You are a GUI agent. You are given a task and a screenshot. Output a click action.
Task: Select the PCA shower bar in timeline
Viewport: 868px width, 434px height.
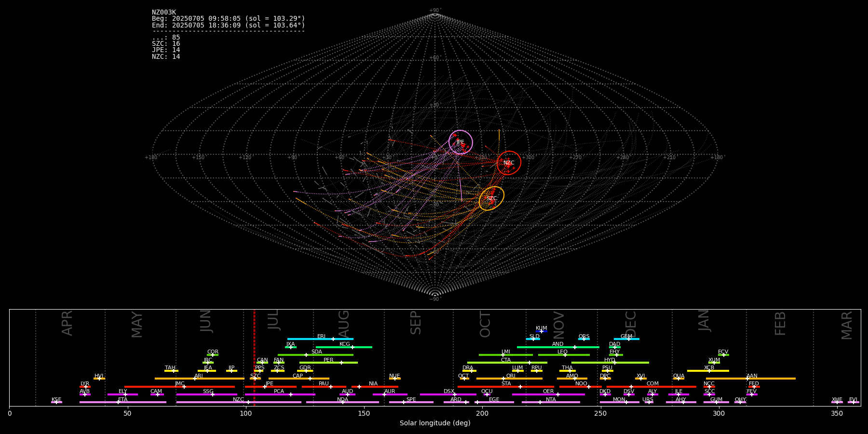[x=280, y=394]
